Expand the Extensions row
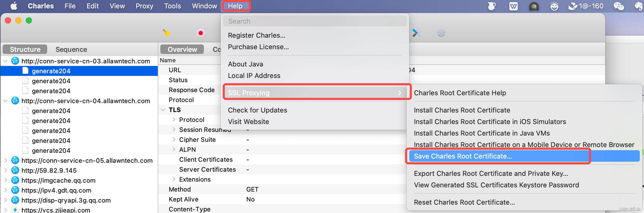The width and height of the screenshot is (644, 213). pos(174,179)
